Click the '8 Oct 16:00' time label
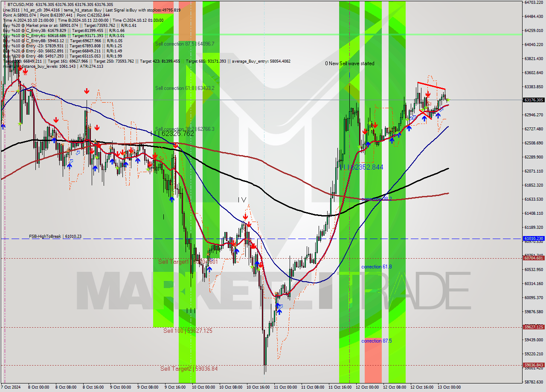The height and width of the screenshot is (392, 546). [93, 387]
